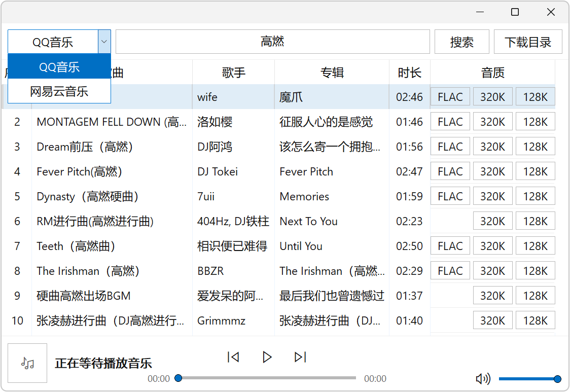Download FLAC for The Irishman by BBZR

coord(450,271)
